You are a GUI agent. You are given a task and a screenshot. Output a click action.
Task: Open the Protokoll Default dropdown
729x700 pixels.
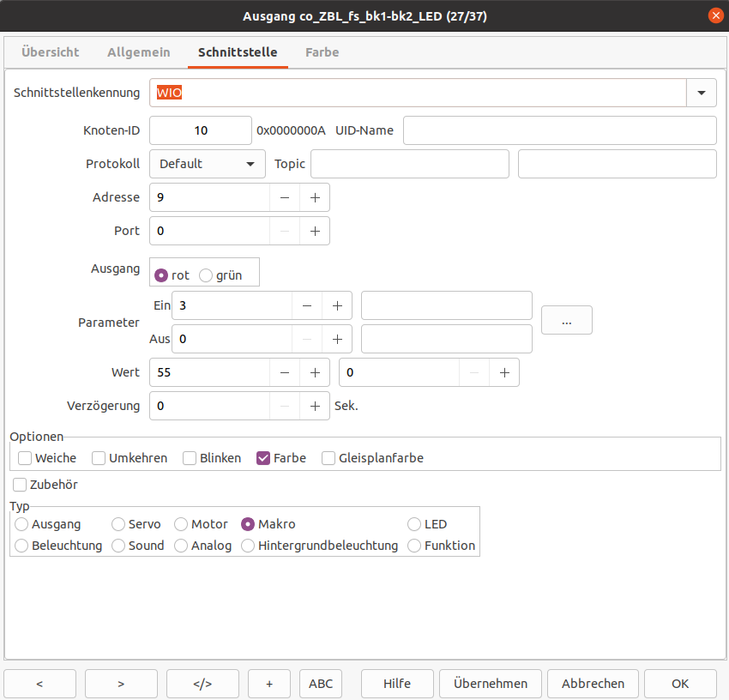(208, 164)
